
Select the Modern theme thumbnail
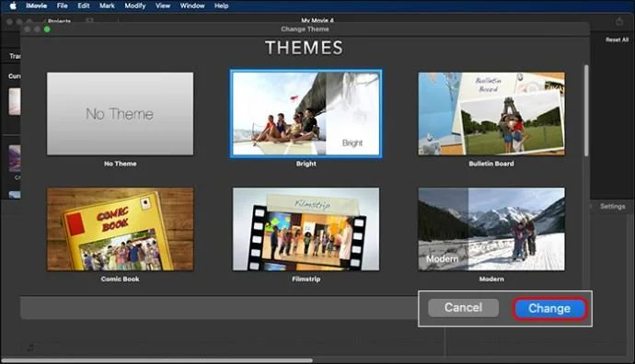[491, 229]
